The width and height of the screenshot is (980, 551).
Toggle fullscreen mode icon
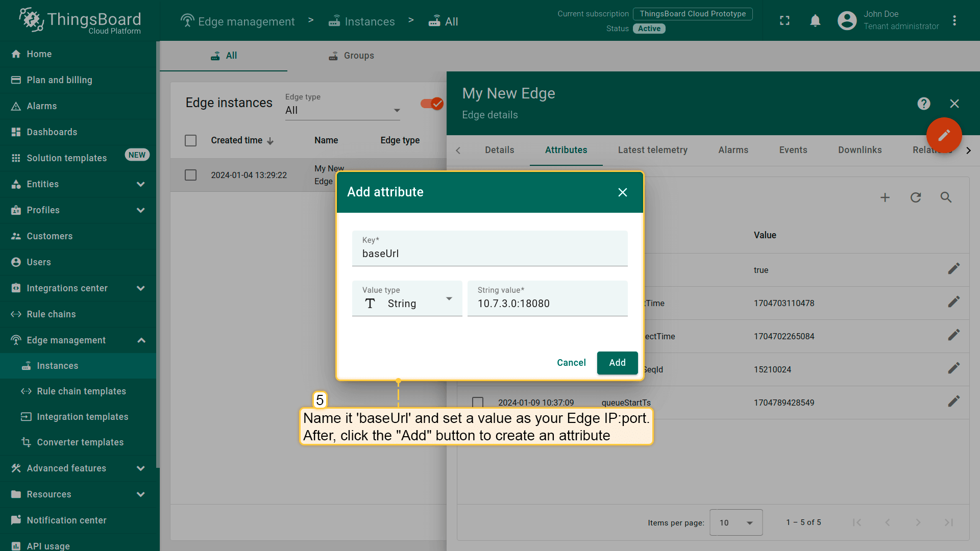tap(785, 21)
